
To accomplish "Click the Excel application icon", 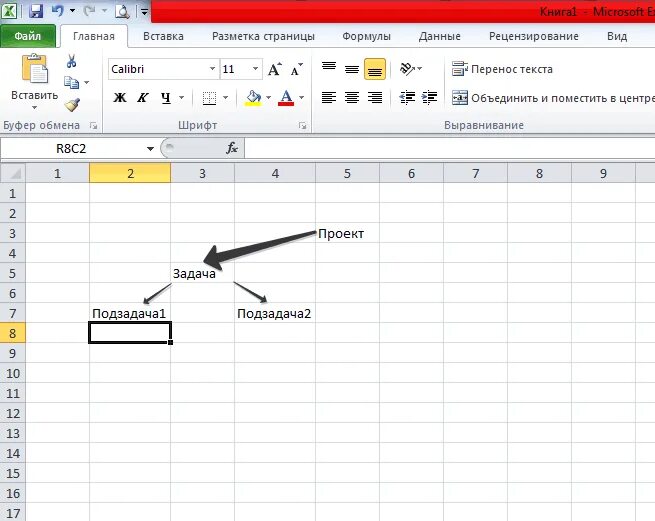I will coord(9,11).
